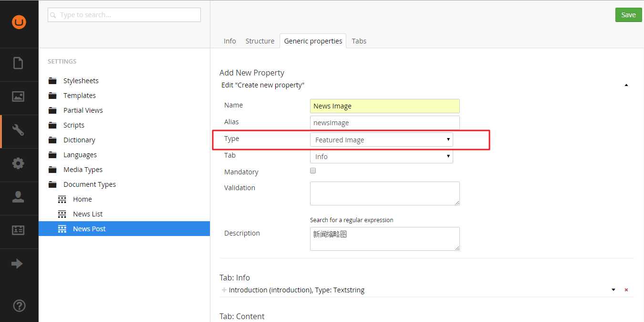This screenshot has width=644, height=322.
Task: Open the Home document type
Action: [83, 199]
